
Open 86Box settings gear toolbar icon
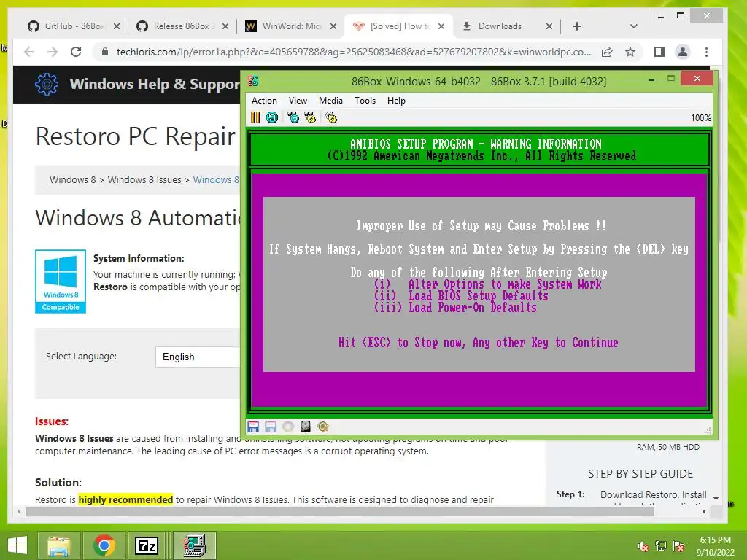click(332, 117)
